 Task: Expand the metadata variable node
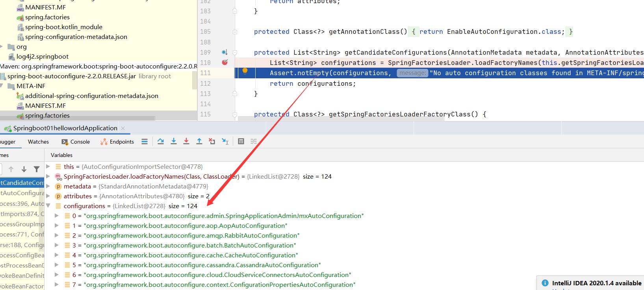click(x=48, y=186)
